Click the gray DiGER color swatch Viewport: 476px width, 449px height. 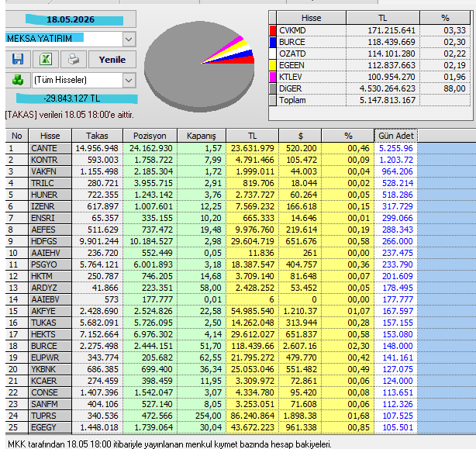tap(273, 88)
